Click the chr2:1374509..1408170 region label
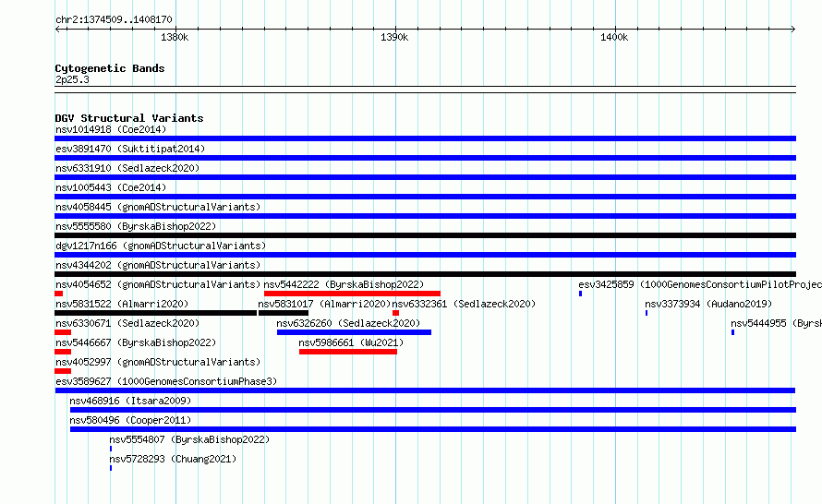Image resolution: width=822 pixels, height=504 pixels. [x=114, y=19]
